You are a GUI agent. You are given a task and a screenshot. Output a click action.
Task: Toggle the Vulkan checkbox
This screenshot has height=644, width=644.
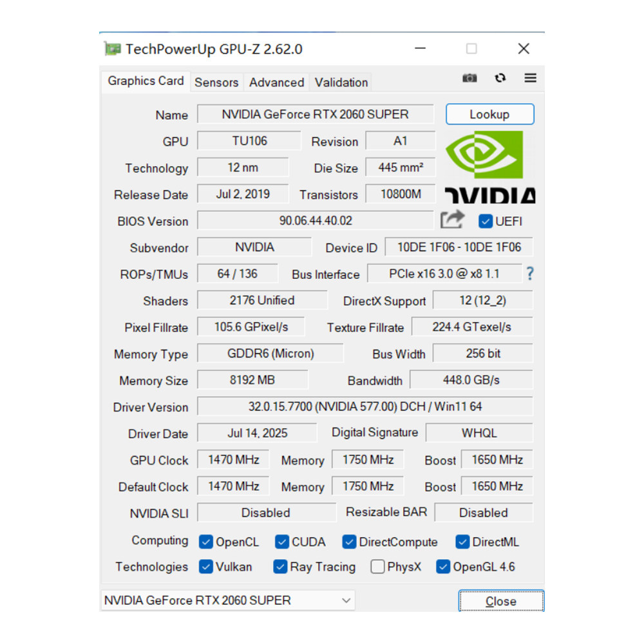(206, 567)
